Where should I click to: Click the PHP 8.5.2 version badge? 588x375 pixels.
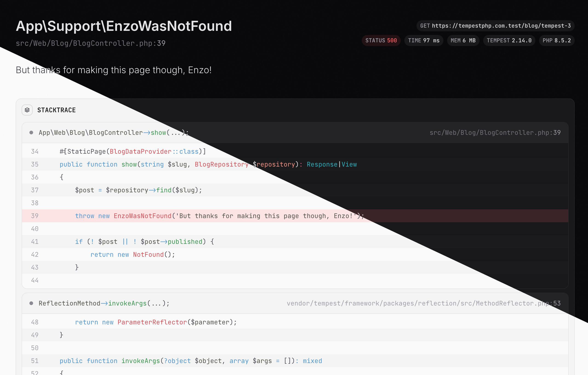(557, 40)
